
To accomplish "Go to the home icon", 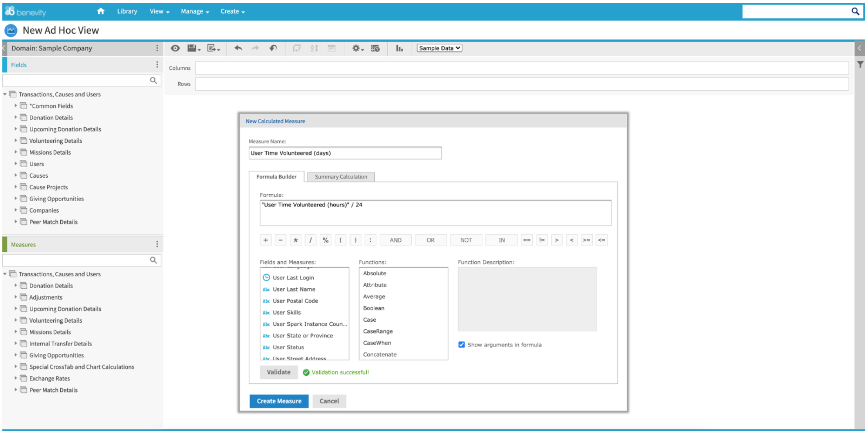I will click(x=101, y=11).
